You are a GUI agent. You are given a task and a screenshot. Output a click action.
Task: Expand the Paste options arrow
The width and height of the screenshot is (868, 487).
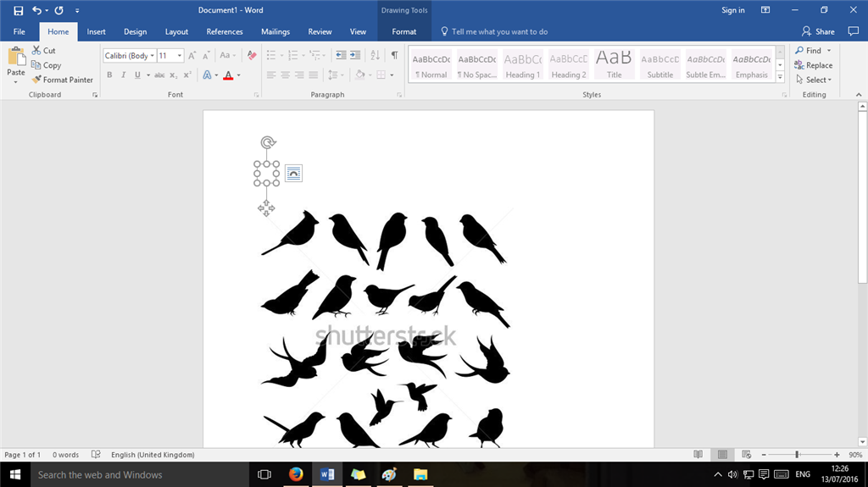point(15,81)
